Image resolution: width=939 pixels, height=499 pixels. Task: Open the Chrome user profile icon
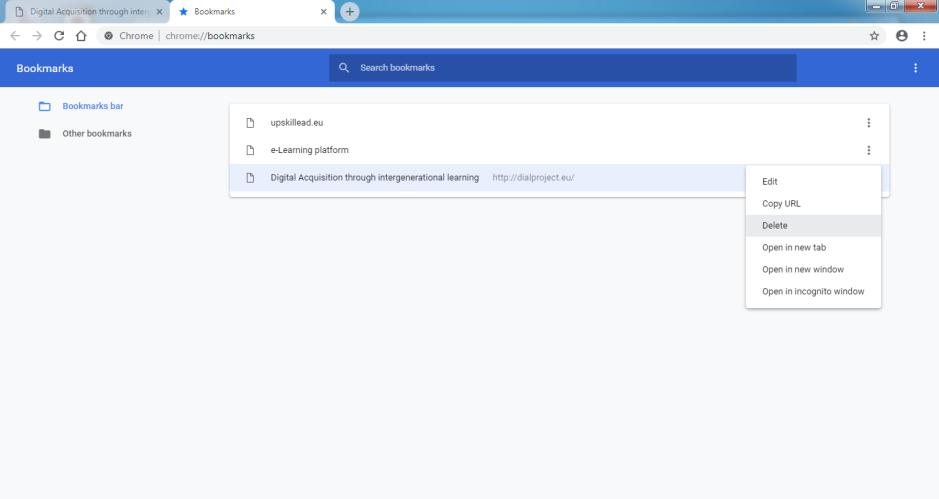click(901, 36)
